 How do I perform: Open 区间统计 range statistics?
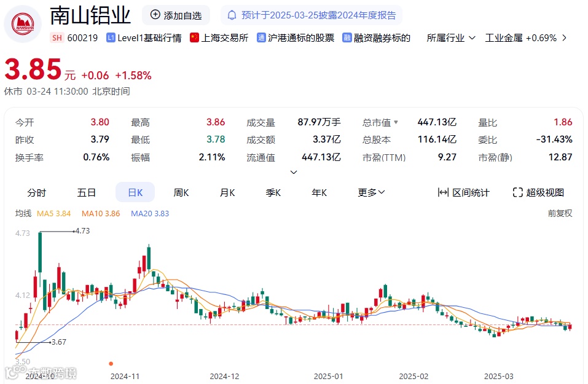point(463,192)
